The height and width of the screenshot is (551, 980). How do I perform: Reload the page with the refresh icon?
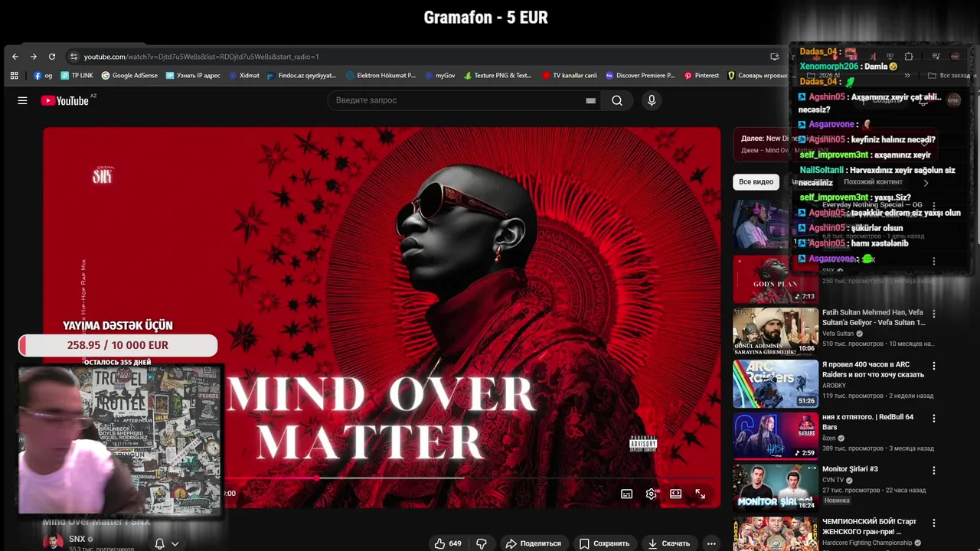pyautogui.click(x=52, y=57)
